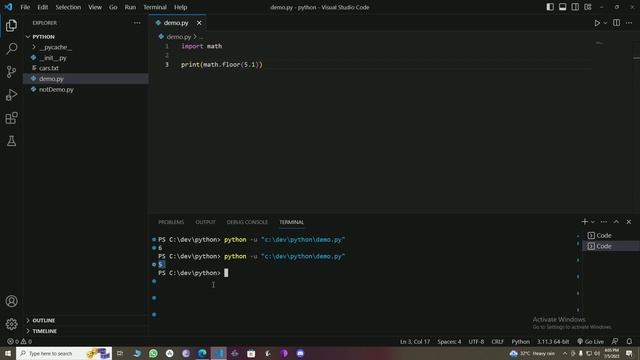
Task: Open the Testing flask view
Action: [x=11, y=141]
